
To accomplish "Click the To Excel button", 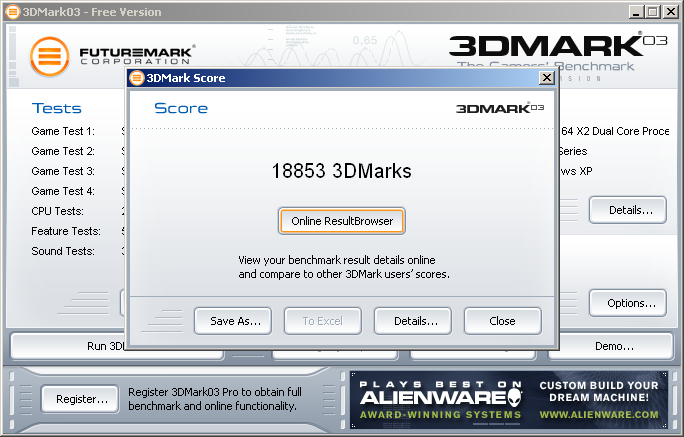I will tap(323, 321).
